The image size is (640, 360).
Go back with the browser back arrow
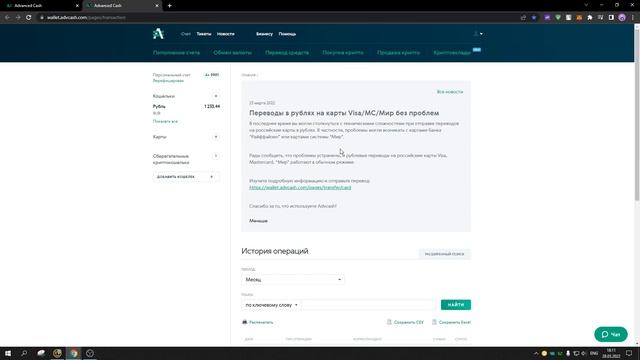[7, 18]
